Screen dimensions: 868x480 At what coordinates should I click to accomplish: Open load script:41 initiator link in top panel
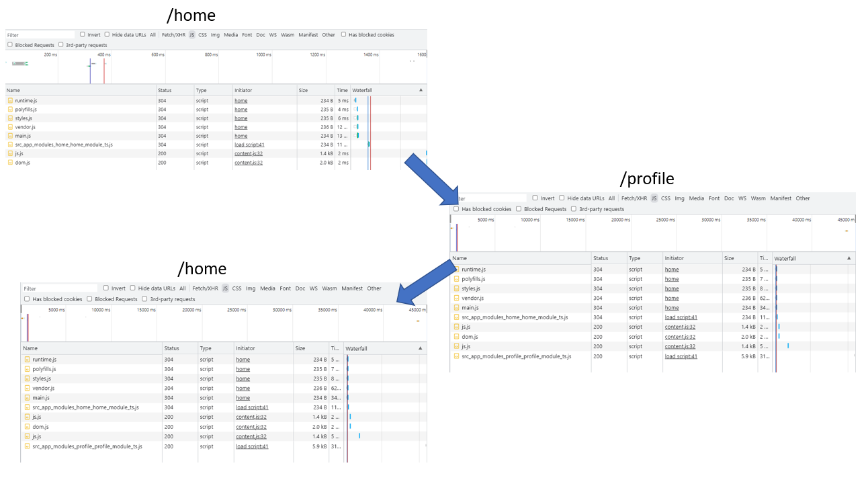click(x=249, y=145)
